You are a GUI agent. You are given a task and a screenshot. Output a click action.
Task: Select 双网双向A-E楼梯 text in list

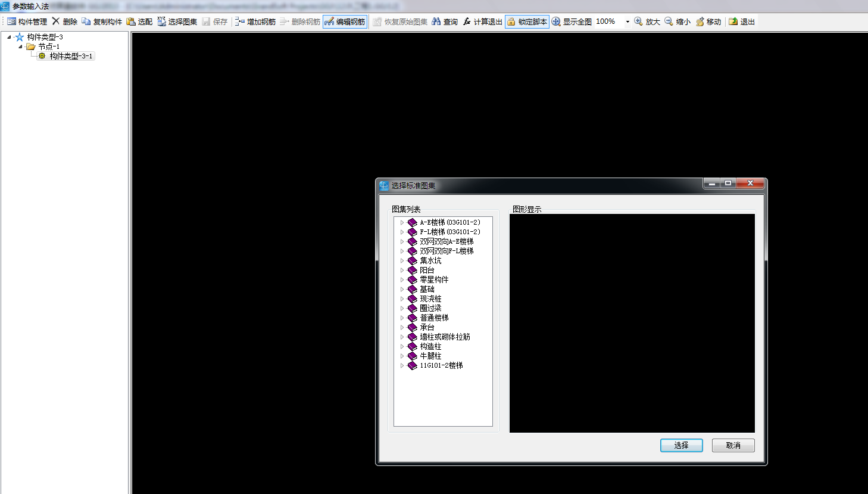tap(447, 241)
